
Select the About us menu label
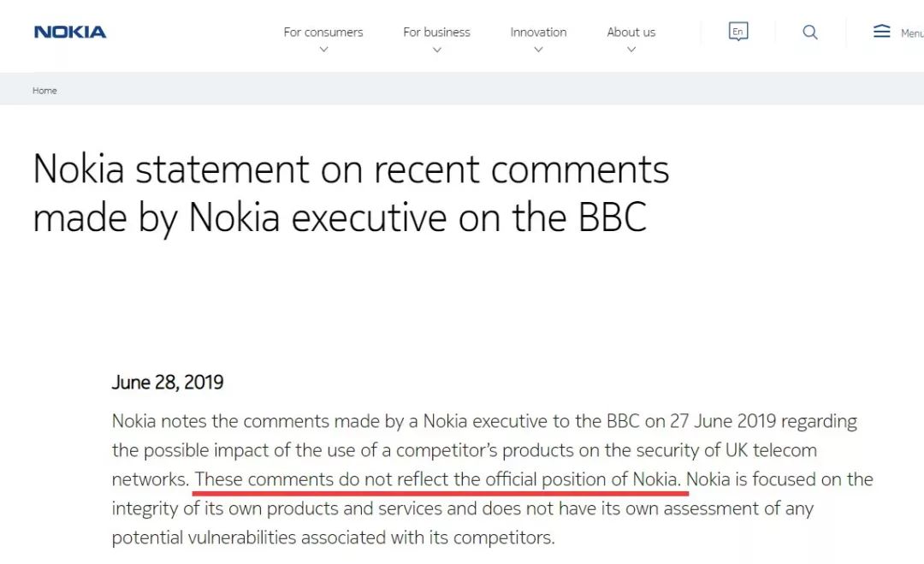[x=631, y=33]
